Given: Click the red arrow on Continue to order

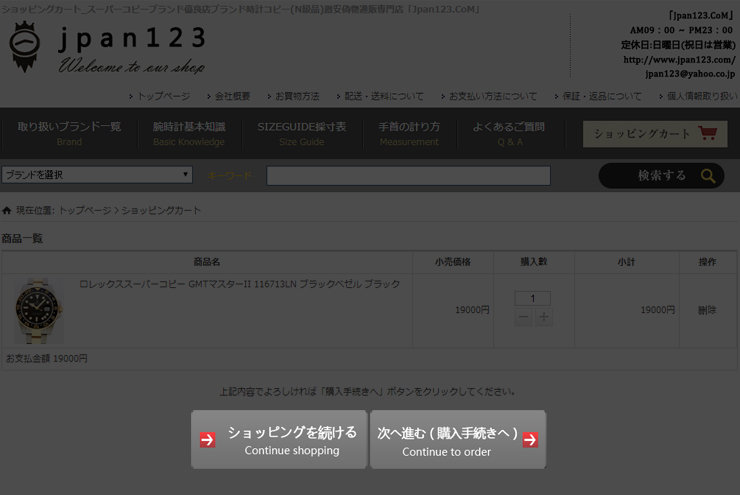Looking at the screenshot, I should (530, 440).
